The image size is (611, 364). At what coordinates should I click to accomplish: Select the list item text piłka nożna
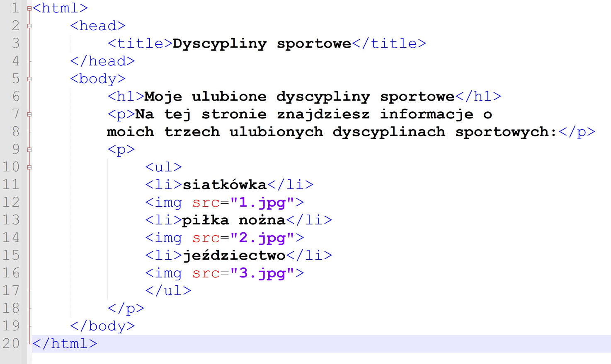pyautogui.click(x=233, y=220)
